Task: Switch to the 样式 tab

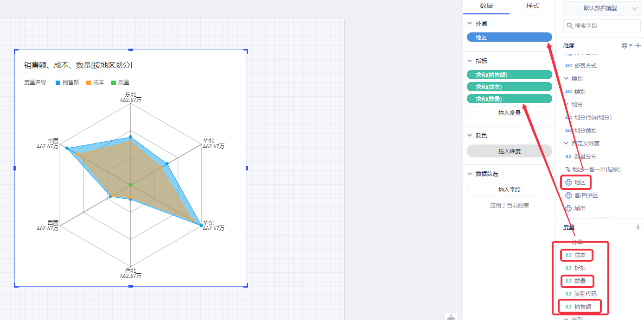Action: coord(532,6)
